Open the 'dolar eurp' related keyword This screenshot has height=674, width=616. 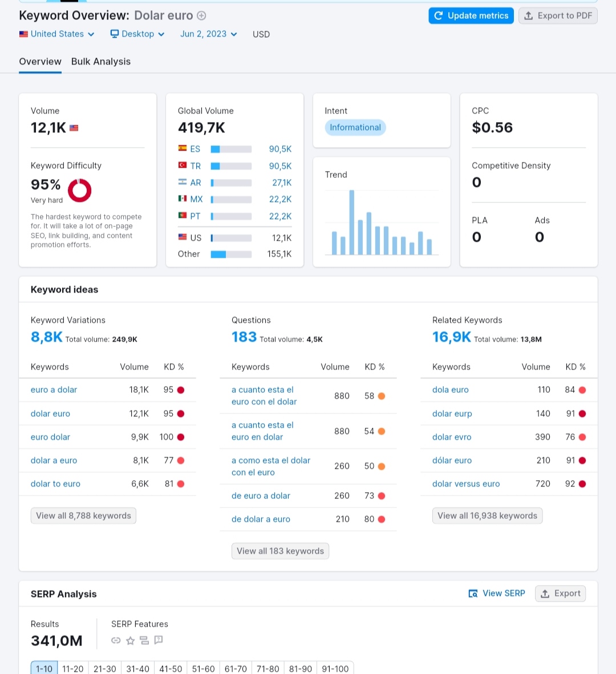coord(452,413)
